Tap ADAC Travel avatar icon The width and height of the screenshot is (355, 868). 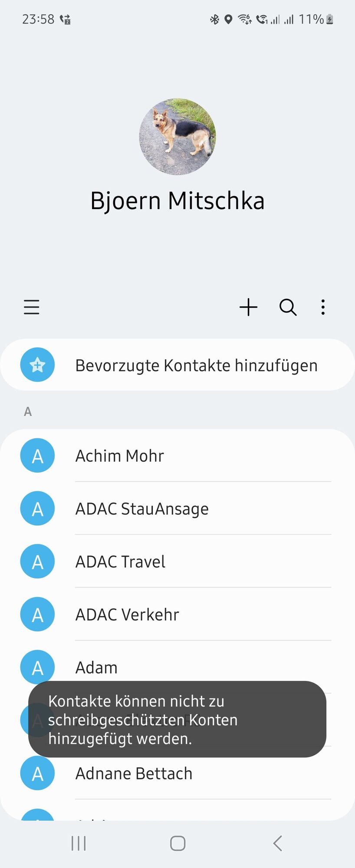38,562
